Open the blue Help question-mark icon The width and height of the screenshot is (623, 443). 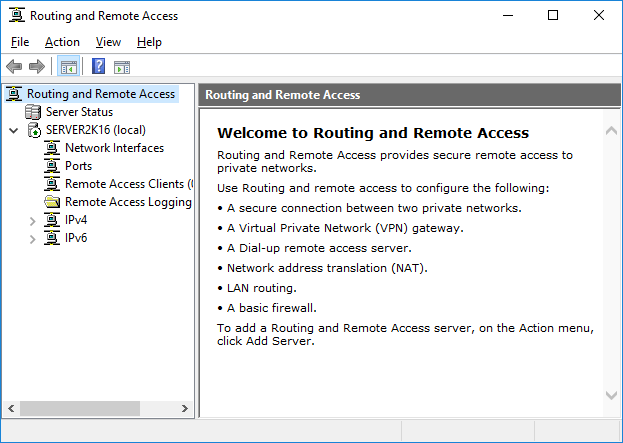point(98,66)
